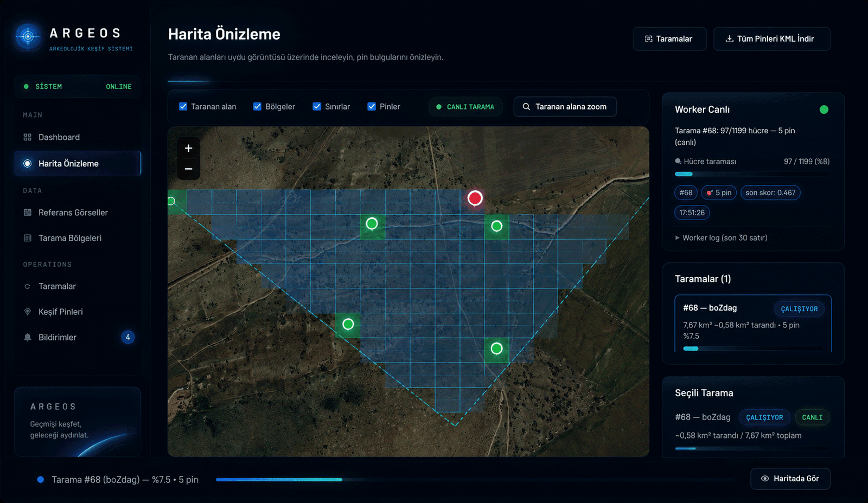Toggle the CANLI TARAMA live indicator

tap(465, 107)
